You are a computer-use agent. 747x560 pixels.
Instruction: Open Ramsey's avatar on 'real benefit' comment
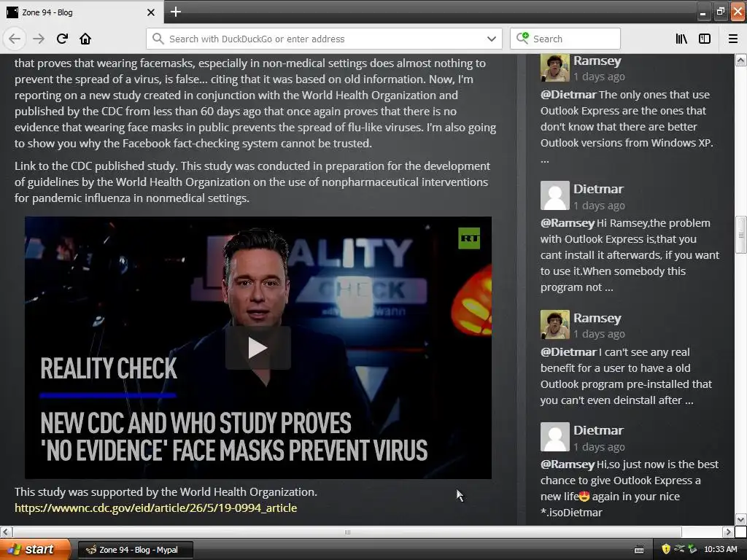[x=555, y=324]
